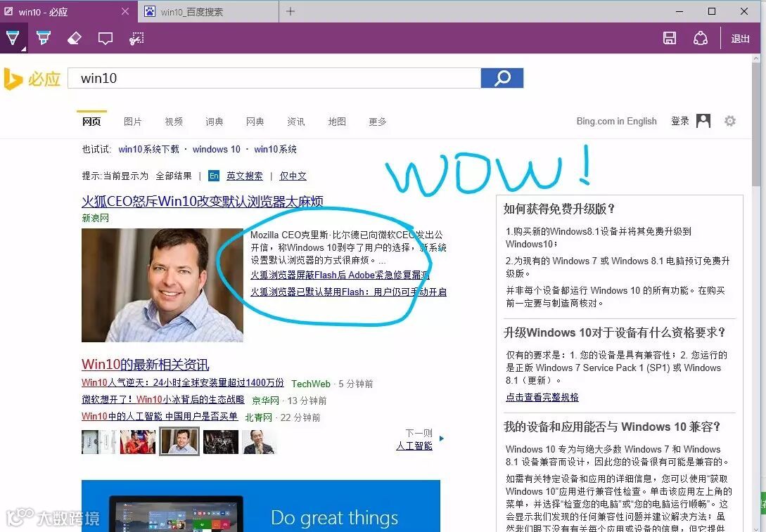766x532 pixels.
Task: Select the Clip tool with scissors
Action: click(136, 39)
